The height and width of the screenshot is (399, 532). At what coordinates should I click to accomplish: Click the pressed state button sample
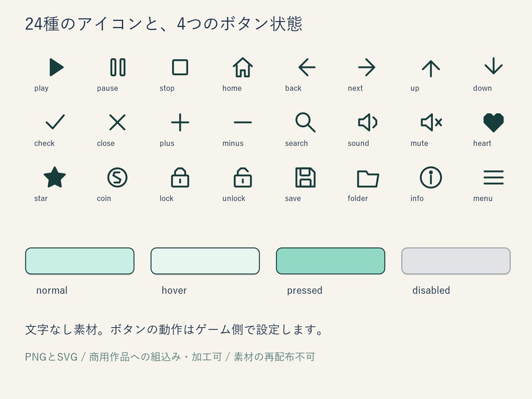click(330, 261)
